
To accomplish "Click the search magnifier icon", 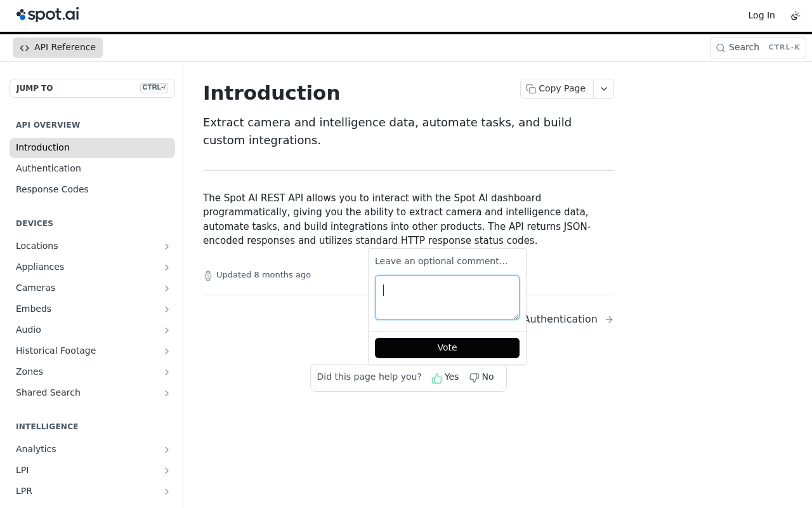I will point(721,48).
